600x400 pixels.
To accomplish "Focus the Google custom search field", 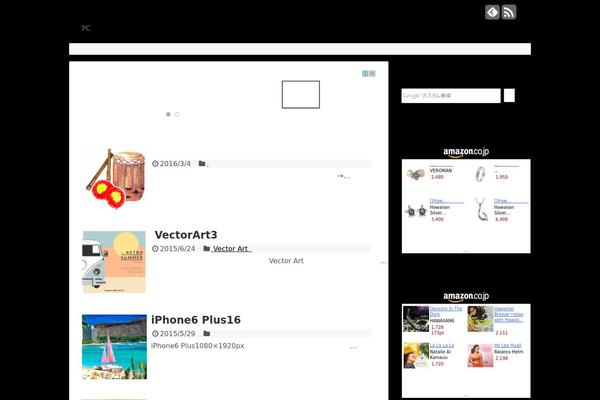I will click(451, 96).
